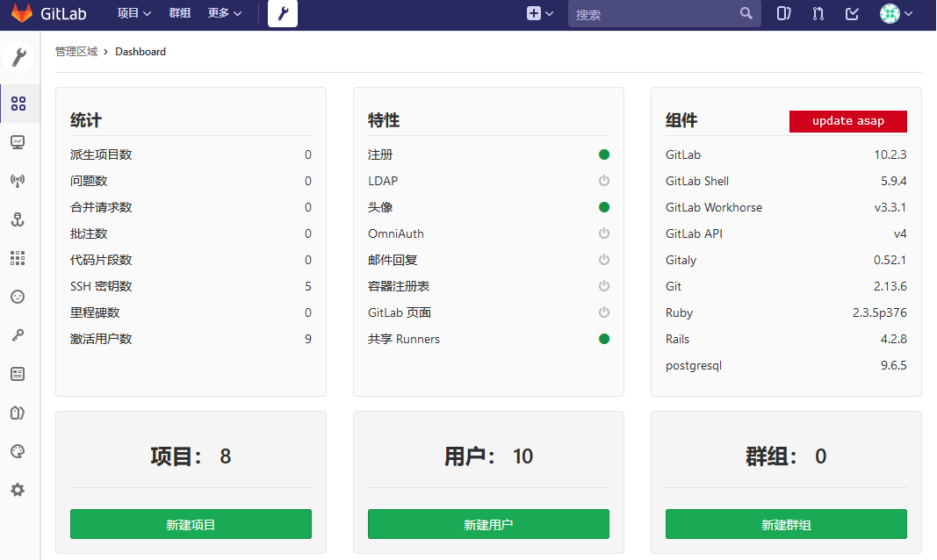937x560 pixels.
Task: Click the postgresql row label
Action: 694,365
